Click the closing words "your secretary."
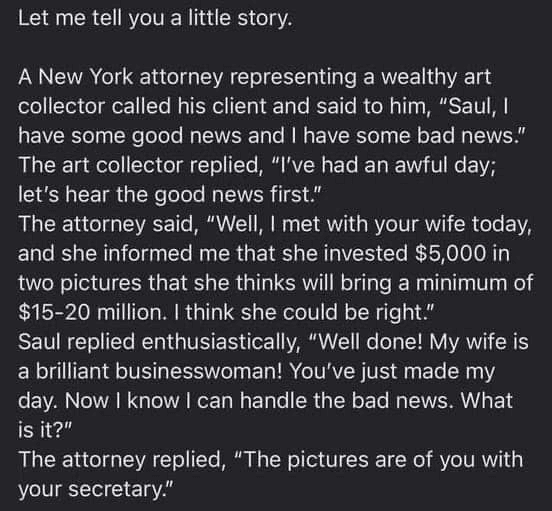The height and width of the screenshot is (511, 552). point(96,490)
